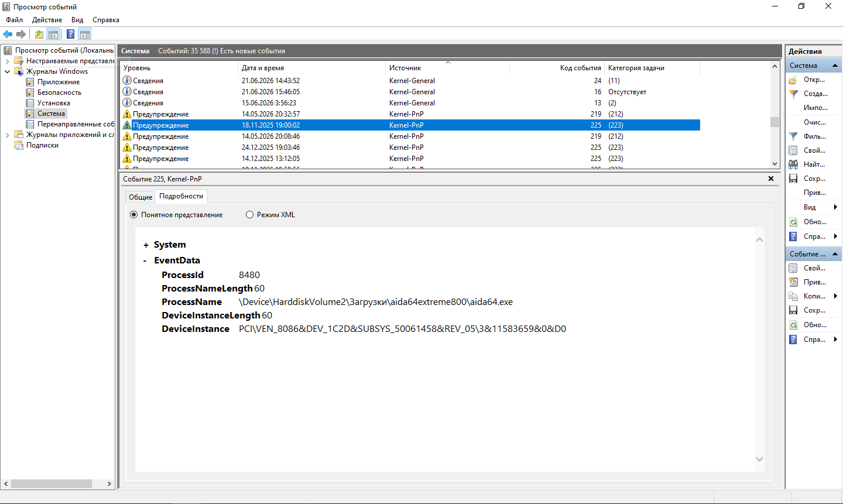Click Прив... attach task in Система section
The height and width of the screenshot is (504, 843).
814,193
